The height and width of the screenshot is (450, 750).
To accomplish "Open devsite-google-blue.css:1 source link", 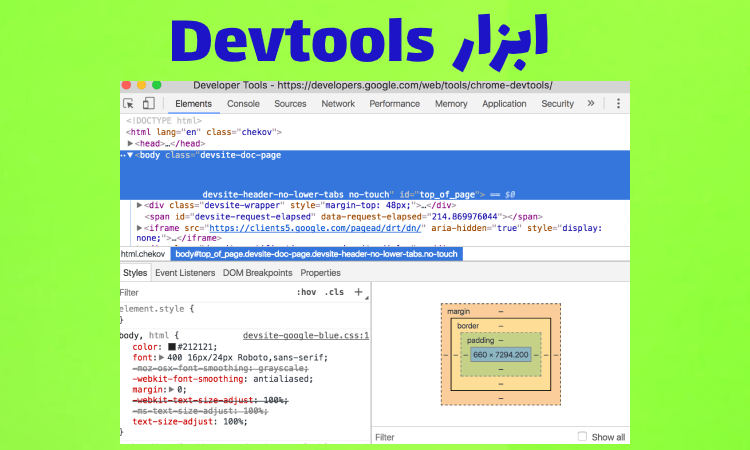I will pos(306,335).
